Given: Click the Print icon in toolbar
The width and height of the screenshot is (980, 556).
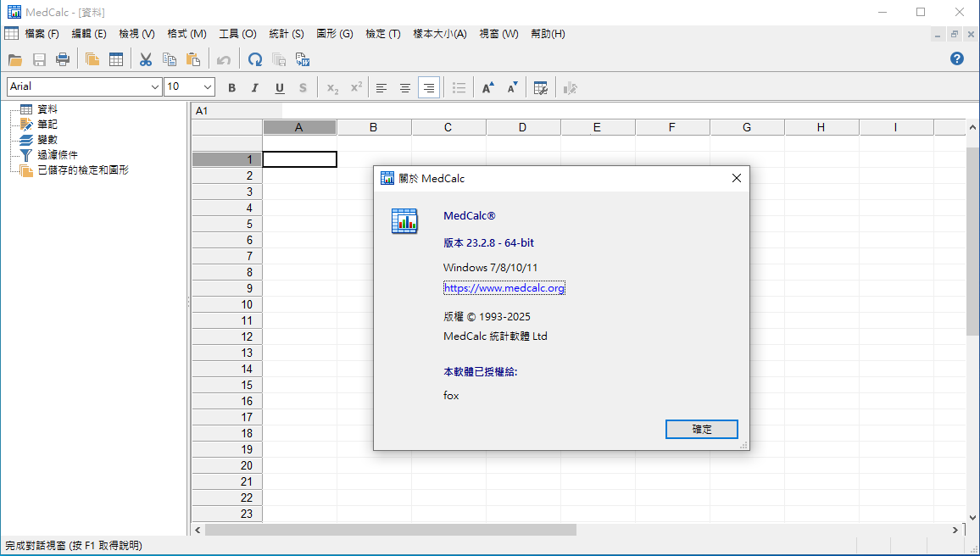Looking at the screenshot, I should click(x=63, y=60).
